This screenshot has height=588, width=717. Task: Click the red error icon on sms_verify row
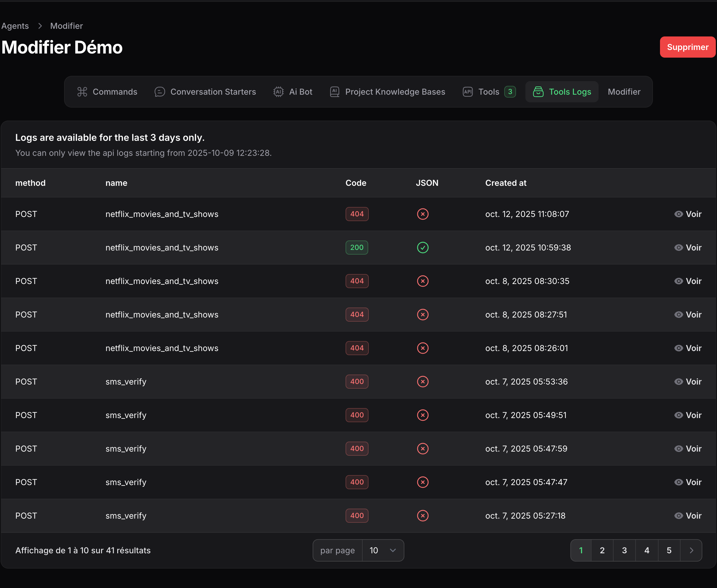[x=423, y=381]
